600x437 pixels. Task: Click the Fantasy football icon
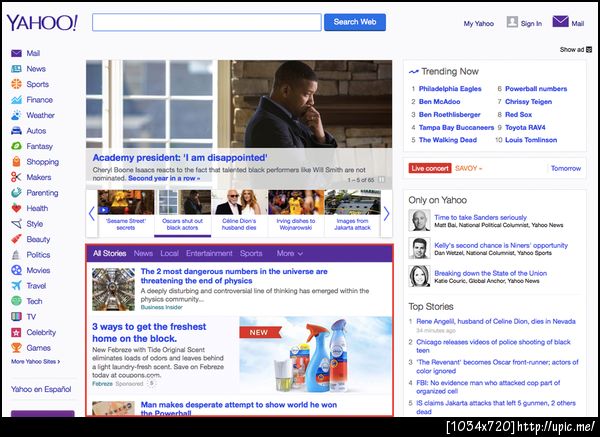tap(16, 146)
